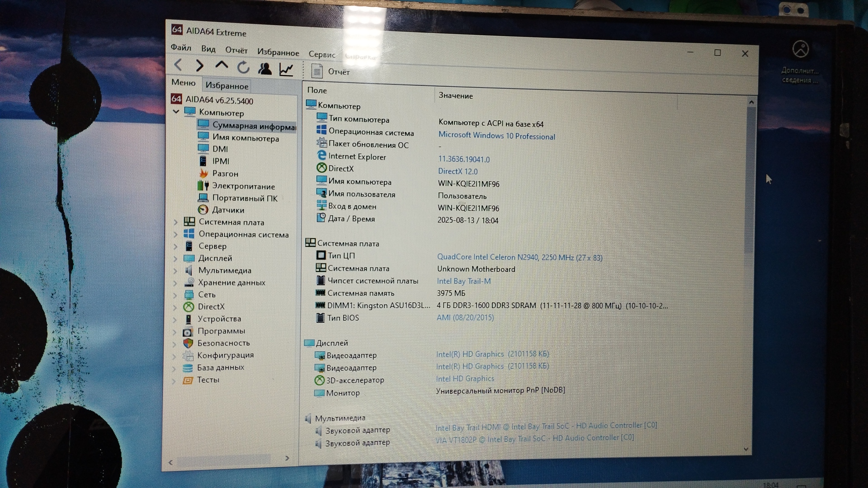Expand the Тесты tree node
The image size is (868, 488).
(x=174, y=380)
